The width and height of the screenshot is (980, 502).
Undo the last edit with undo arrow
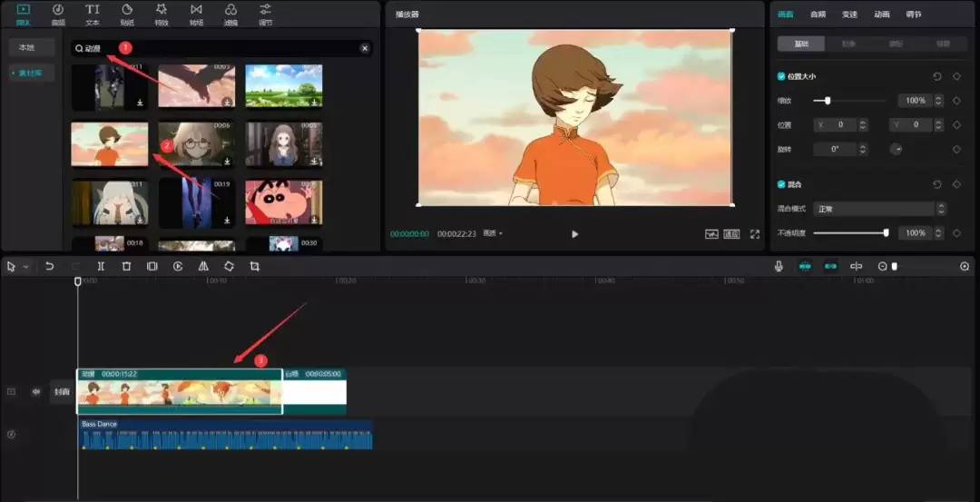tap(49, 266)
